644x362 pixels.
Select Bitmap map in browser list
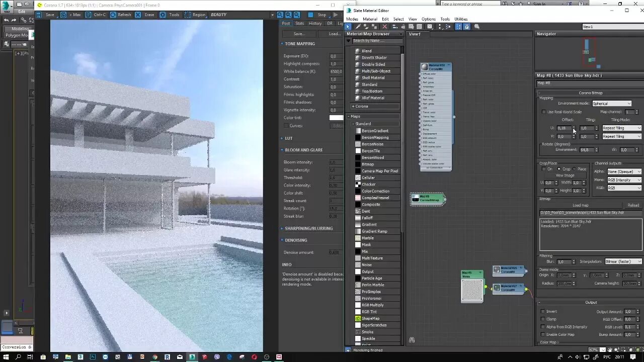[x=367, y=164]
